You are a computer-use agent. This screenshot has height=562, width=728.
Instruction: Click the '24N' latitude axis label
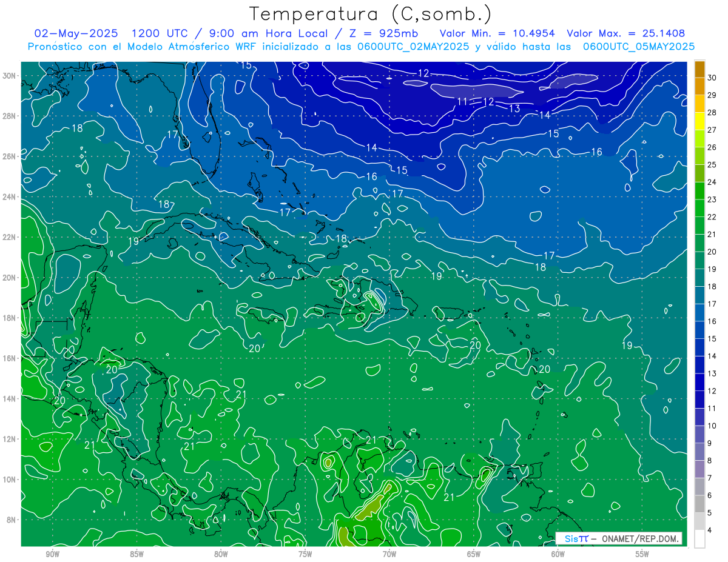(x=10, y=197)
